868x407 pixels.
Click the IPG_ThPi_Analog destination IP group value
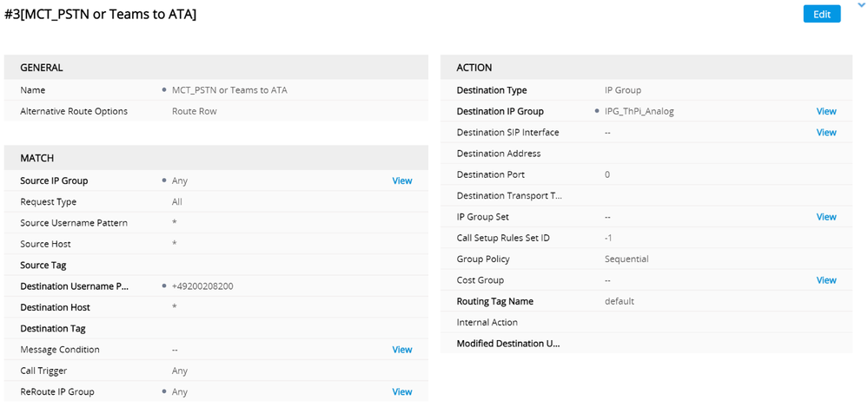click(x=639, y=111)
